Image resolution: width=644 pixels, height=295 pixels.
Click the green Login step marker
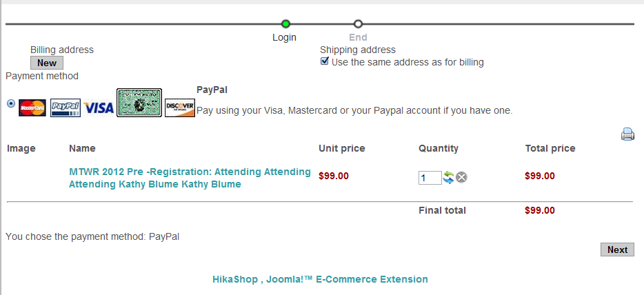tap(286, 24)
